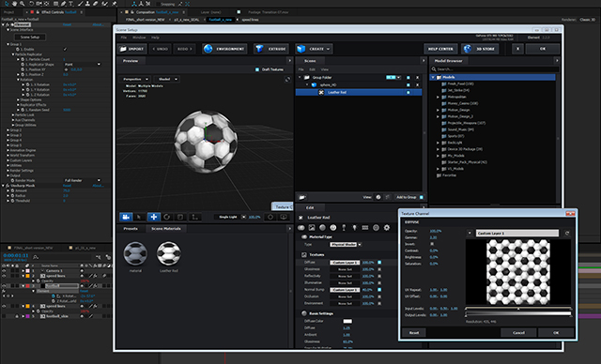Open the advanced gear icon in material edit toolbar
601x364 pixels.
[x=387, y=228]
